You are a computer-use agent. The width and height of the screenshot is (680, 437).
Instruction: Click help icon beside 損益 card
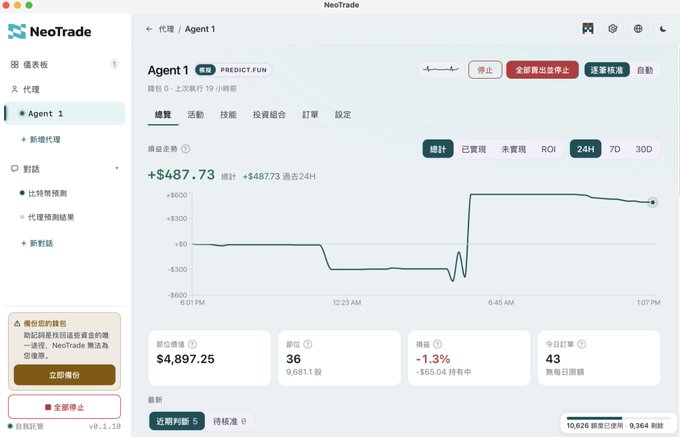pos(438,344)
